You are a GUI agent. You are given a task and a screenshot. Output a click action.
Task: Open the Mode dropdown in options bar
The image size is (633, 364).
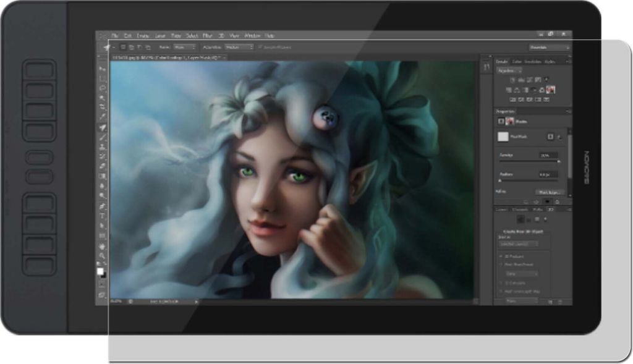pos(184,47)
